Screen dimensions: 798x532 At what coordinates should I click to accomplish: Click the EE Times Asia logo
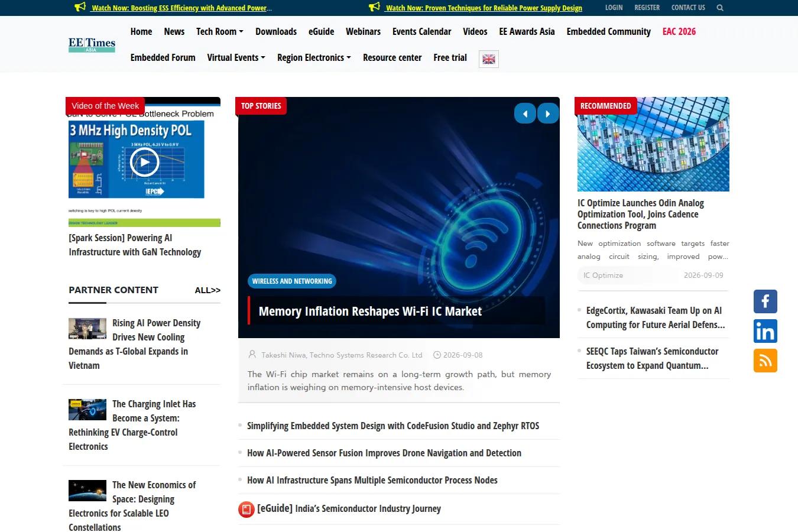click(x=92, y=45)
